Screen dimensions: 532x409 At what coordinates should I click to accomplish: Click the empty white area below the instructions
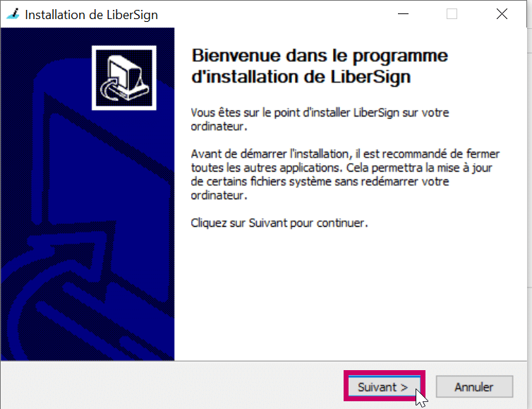coord(349,295)
